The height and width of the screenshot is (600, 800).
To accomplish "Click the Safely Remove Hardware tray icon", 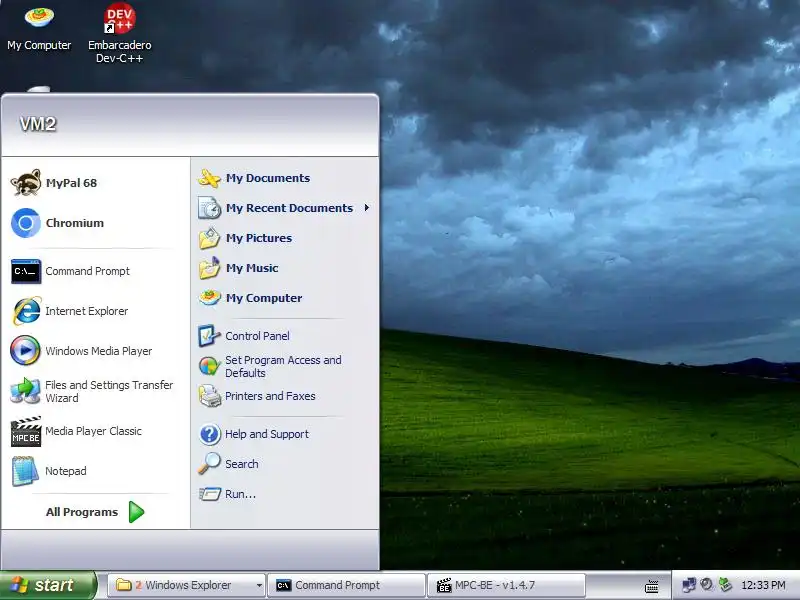I will point(725,585).
